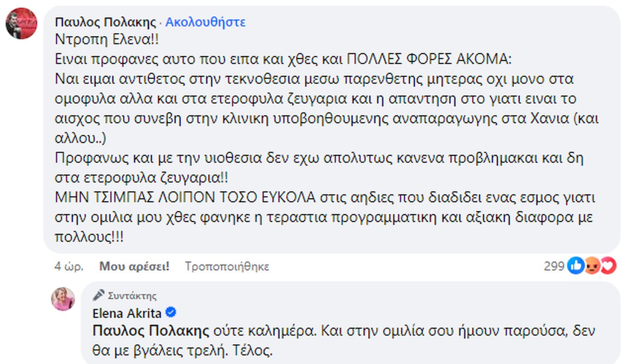This screenshot has width=642, height=364.
Task: Click the Παυλος Πολακης author name at top
Action: (x=105, y=22)
